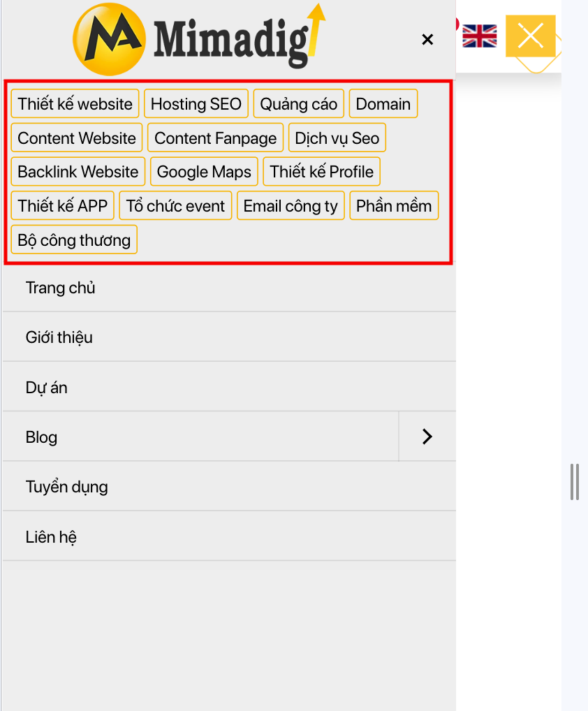Click the Mimadigi logo
Image resolution: width=588 pixels, height=711 pixels.
pos(199,38)
